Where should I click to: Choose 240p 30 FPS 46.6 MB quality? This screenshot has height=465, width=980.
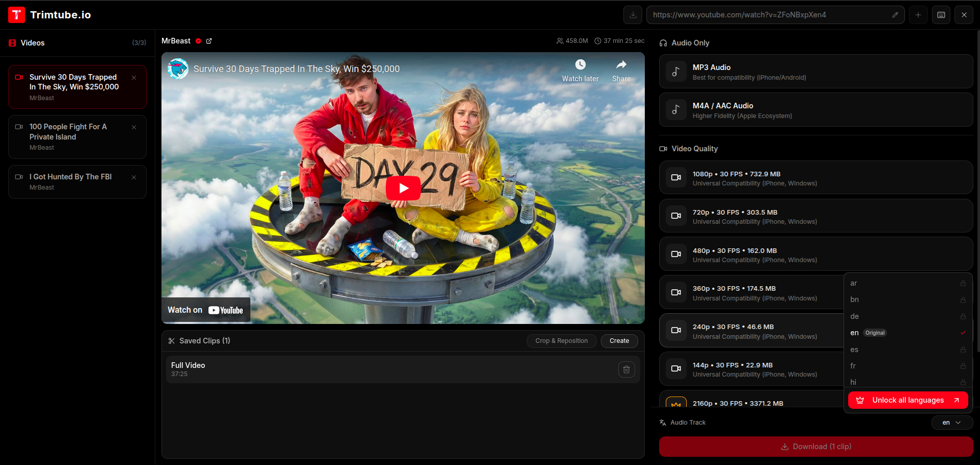click(x=751, y=331)
